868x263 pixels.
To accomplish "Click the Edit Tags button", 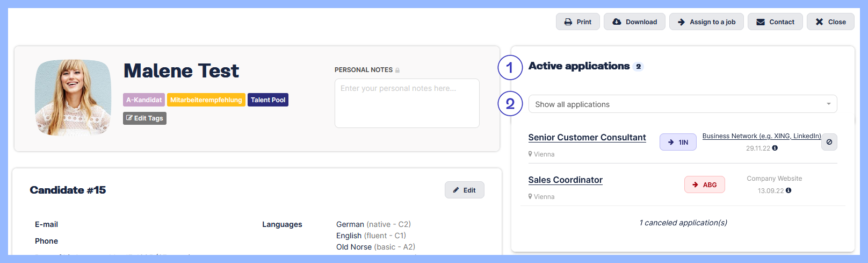I will point(144,118).
